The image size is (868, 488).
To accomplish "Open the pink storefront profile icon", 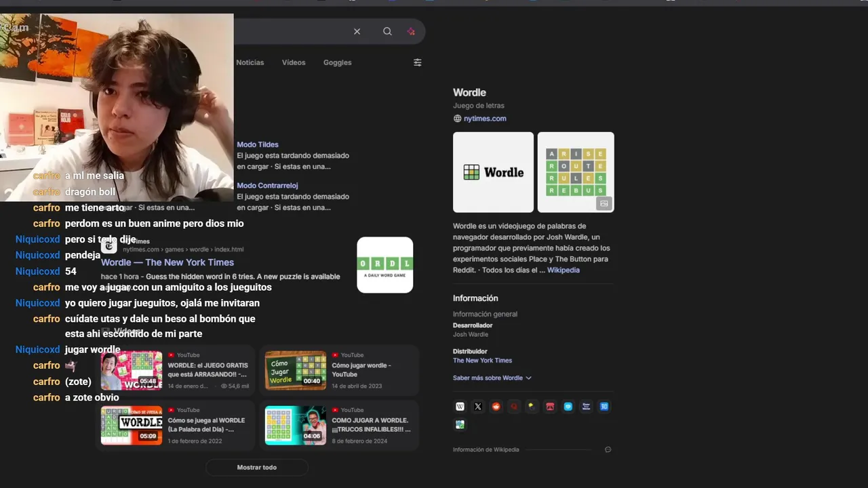I will coord(550,407).
